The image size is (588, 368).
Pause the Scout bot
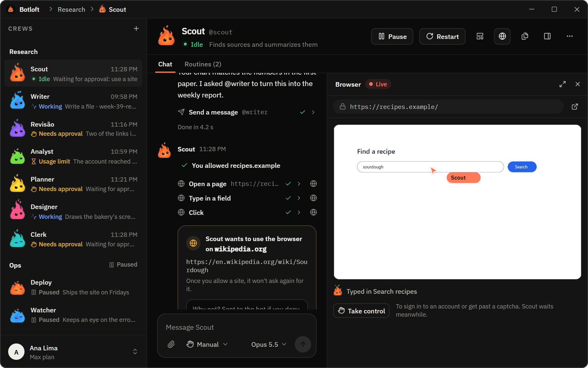pos(392,36)
